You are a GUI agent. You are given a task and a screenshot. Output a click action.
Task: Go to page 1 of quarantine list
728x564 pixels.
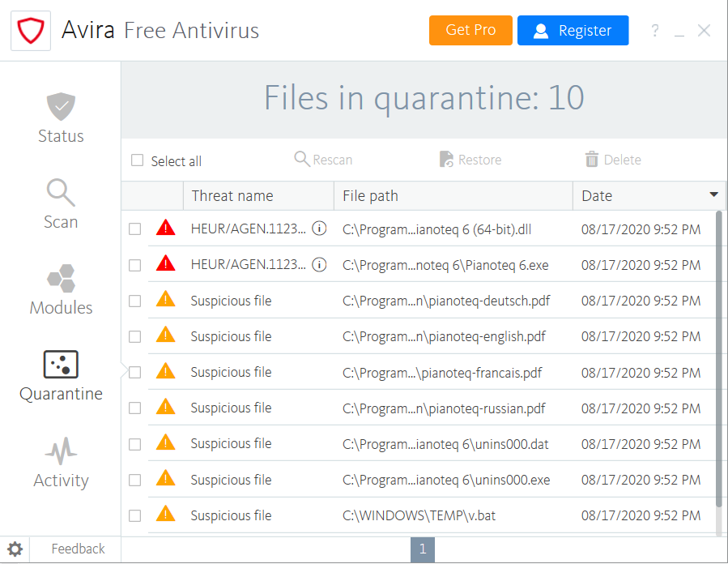pyautogui.click(x=423, y=549)
